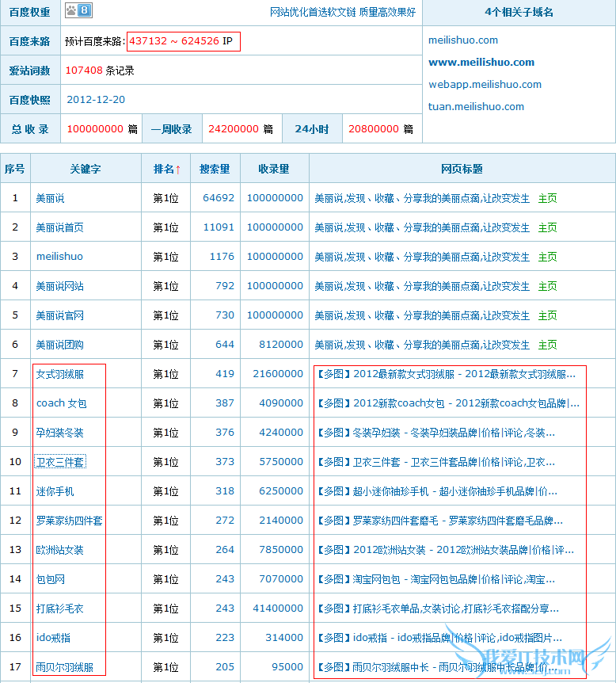
Task: Open page title 罗莱家纺四件套磨毛
Action: [439, 521]
